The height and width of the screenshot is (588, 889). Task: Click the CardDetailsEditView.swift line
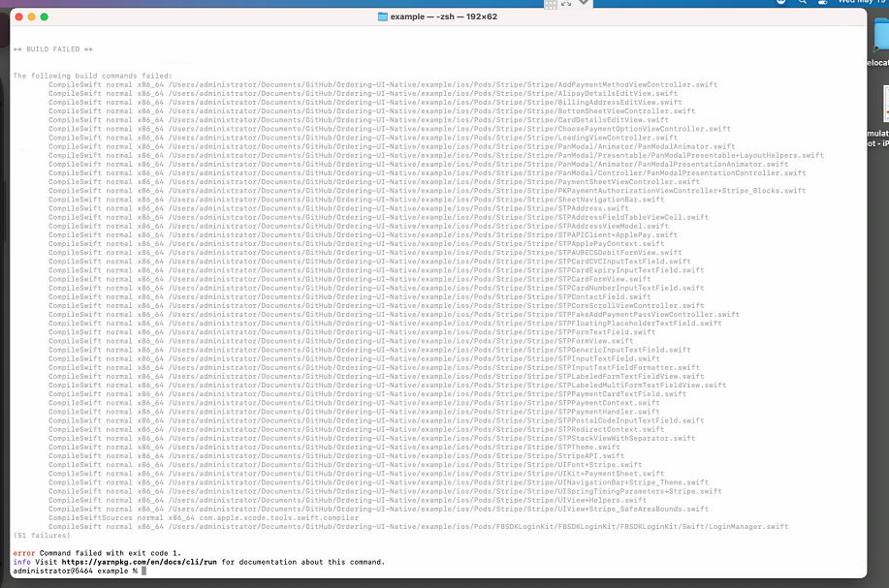(359, 120)
